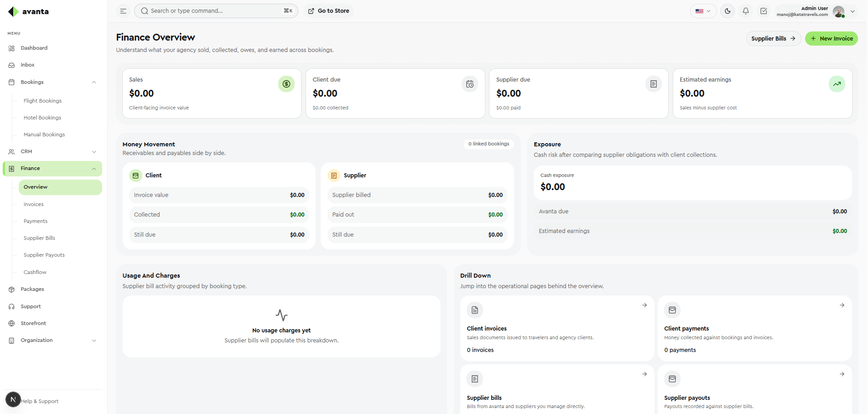Open the tasks checklist icon
The image size is (868, 414).
(764, 11)
